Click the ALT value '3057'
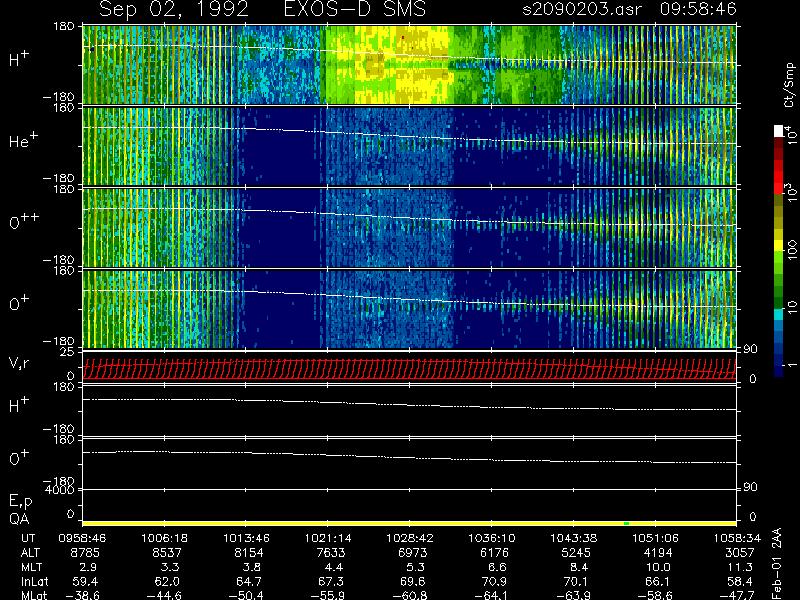Screen dimensions: 800x600 [740, 553]
